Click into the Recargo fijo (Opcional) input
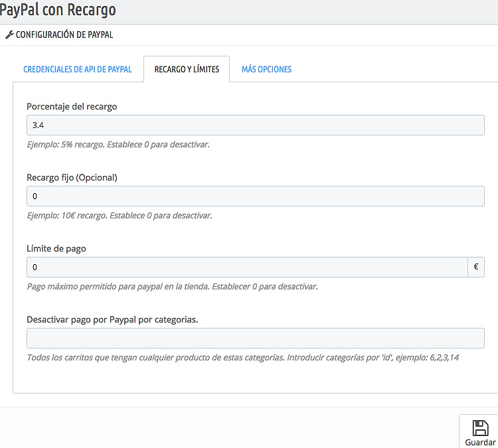The height and width of the screenshot is (448, 498). (256, 196)
